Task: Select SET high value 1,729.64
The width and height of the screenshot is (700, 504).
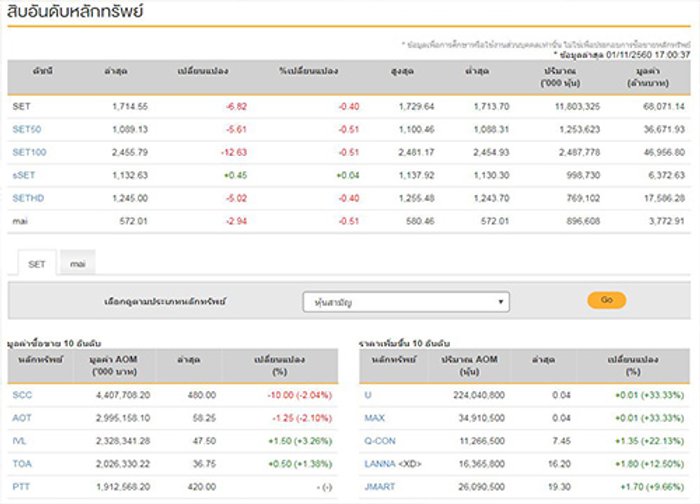Action: click(x=417, y=106)
